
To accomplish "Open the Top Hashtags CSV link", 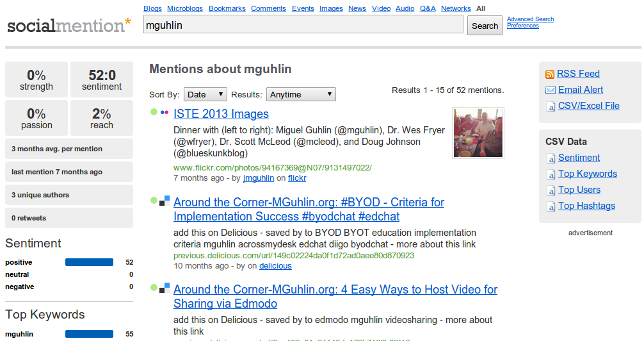I will tap(586, 206).
